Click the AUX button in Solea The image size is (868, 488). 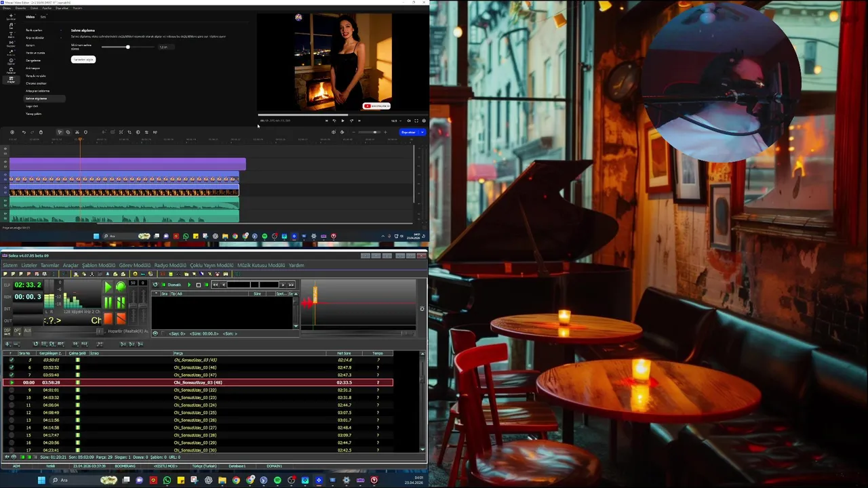tap(28, 330)
